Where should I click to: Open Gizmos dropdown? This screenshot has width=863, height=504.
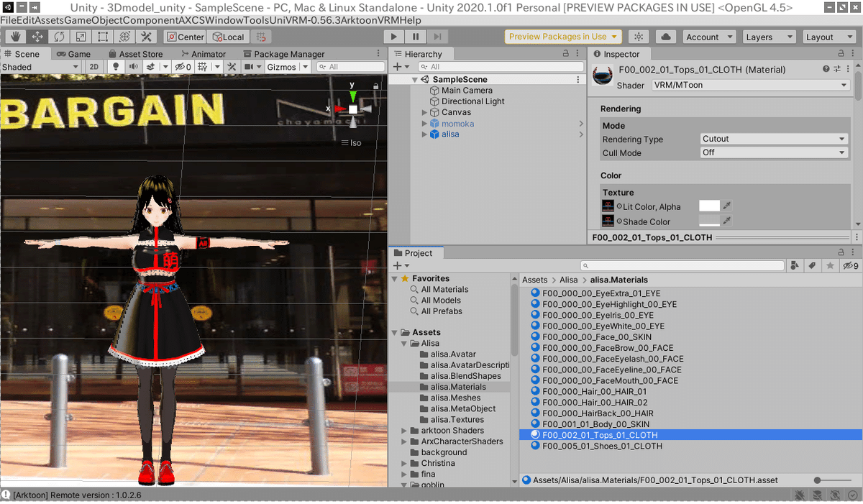[x=288, y=67]
